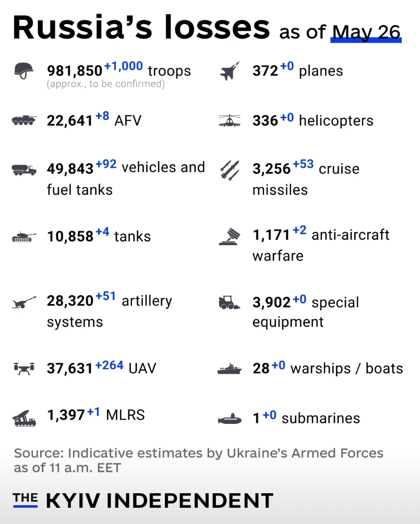The width and height of the screenshot is (420, 524).
Task: Click the soldier helmet troops icon
Action: click(24, 71)
